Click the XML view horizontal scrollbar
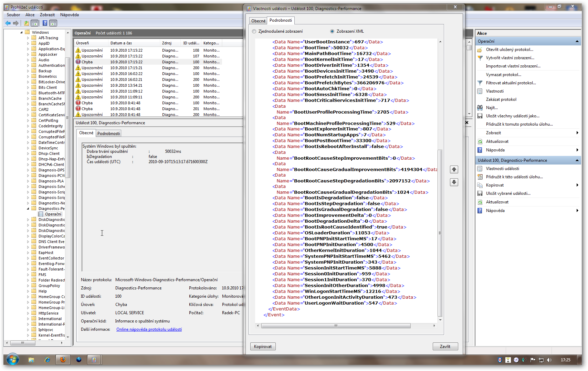 click(336, 326)
